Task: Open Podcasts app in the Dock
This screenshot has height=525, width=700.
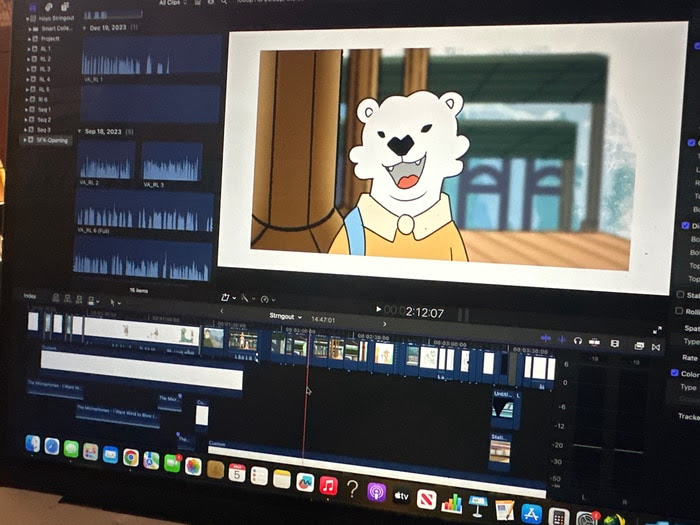Action: [376, 492]
